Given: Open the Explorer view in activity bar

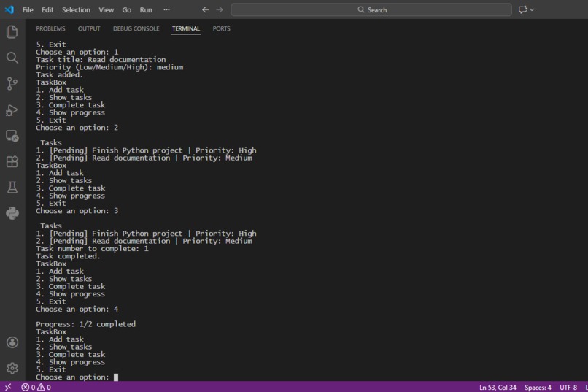Looking at the screenshot, I should point(12,32).
